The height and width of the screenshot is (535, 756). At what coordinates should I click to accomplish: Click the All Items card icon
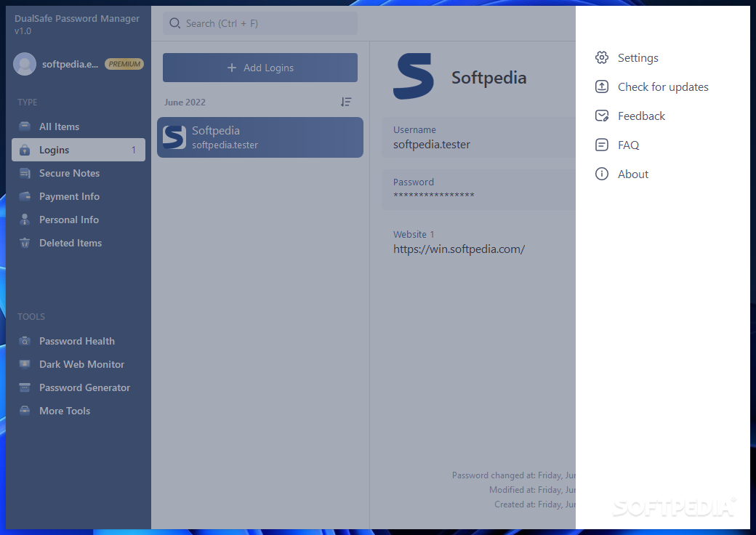[x=25, y=126]
